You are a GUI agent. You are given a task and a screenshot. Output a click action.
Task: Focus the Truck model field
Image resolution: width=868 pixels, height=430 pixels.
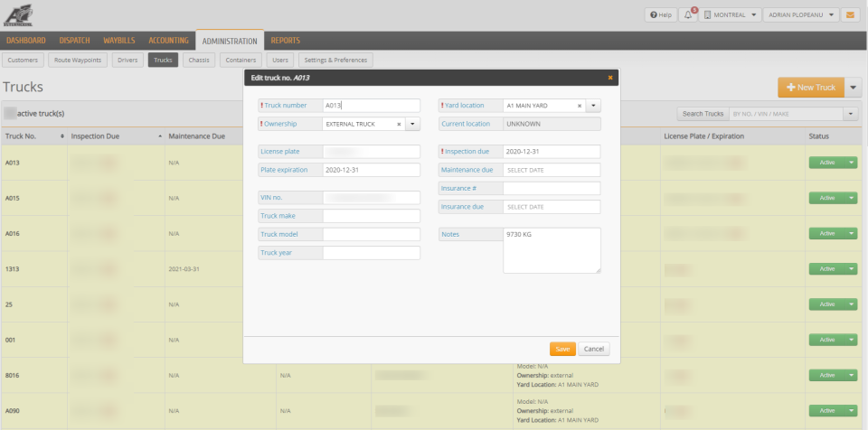(372, 234)
